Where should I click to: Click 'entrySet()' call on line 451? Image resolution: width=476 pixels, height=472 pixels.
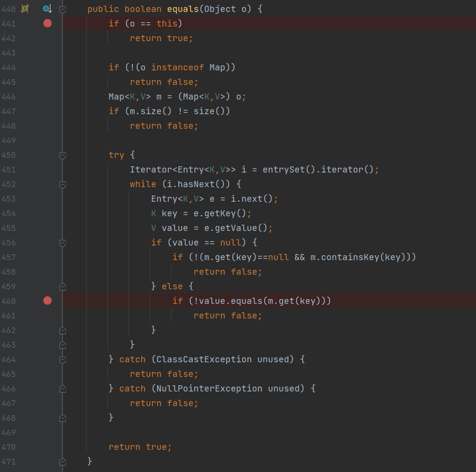point(289,169)
